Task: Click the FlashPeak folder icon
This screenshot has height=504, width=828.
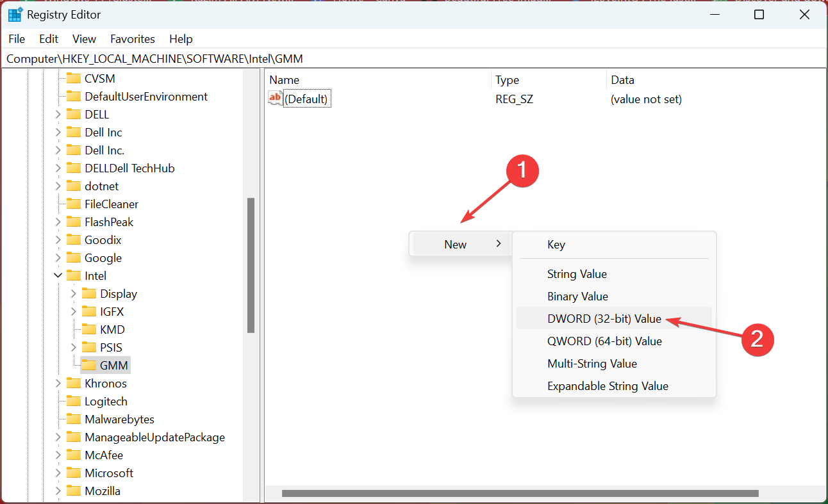Action: click(74, 222)
